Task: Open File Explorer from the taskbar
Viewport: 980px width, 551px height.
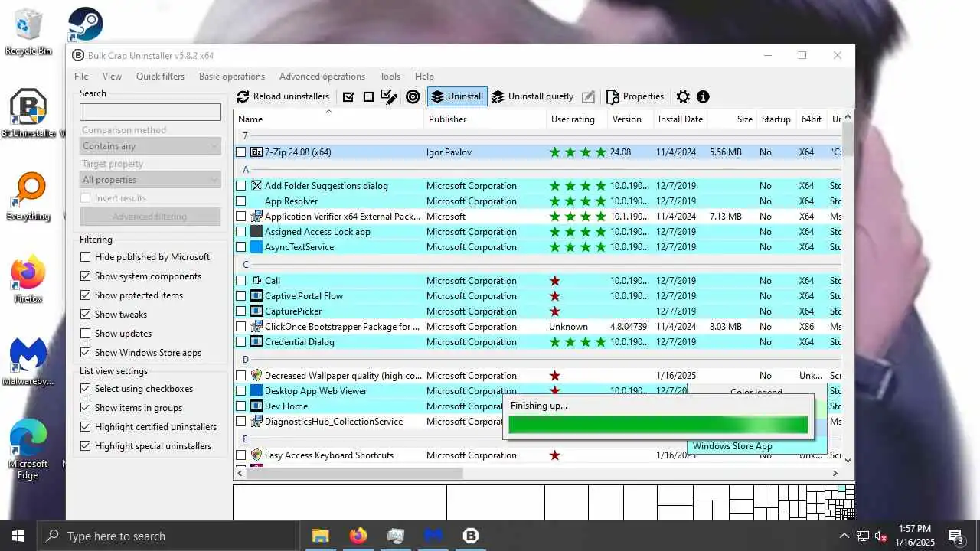Action: point(320,536)
